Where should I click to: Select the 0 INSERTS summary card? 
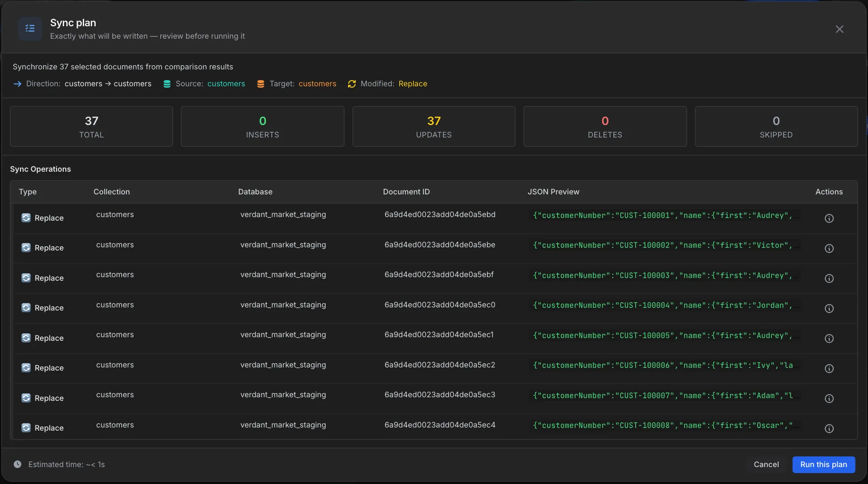(x=263, y=126)
